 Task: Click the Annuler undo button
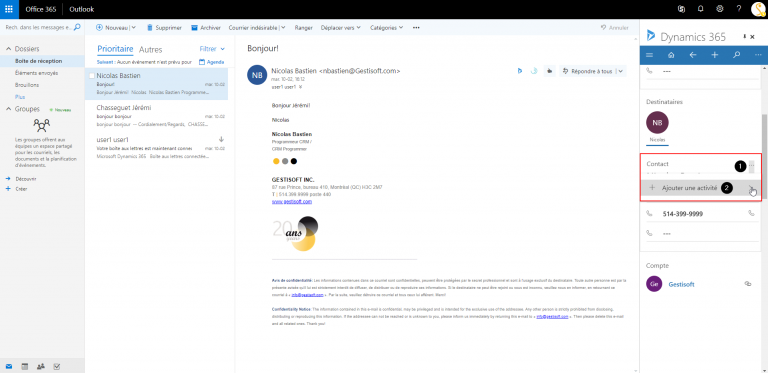click(x=615, y=28)
